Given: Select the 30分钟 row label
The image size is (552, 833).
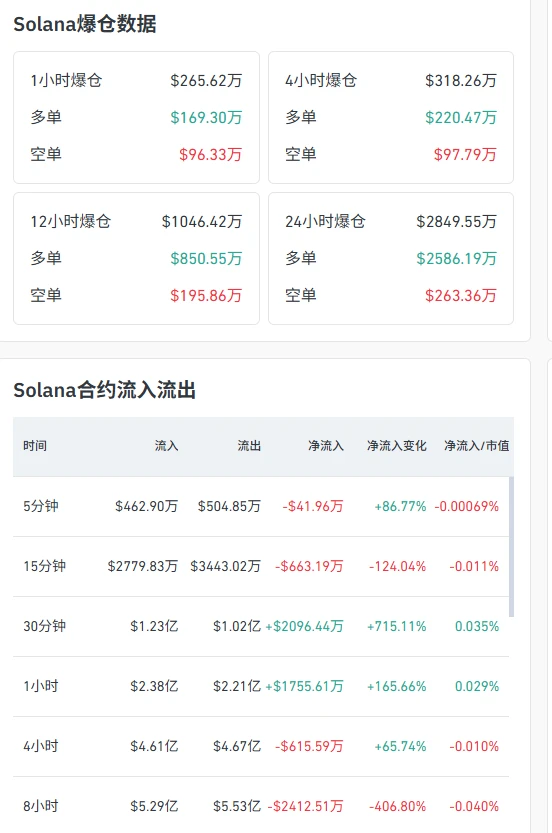Looking at the screenshot, I should tap(45, 626).
